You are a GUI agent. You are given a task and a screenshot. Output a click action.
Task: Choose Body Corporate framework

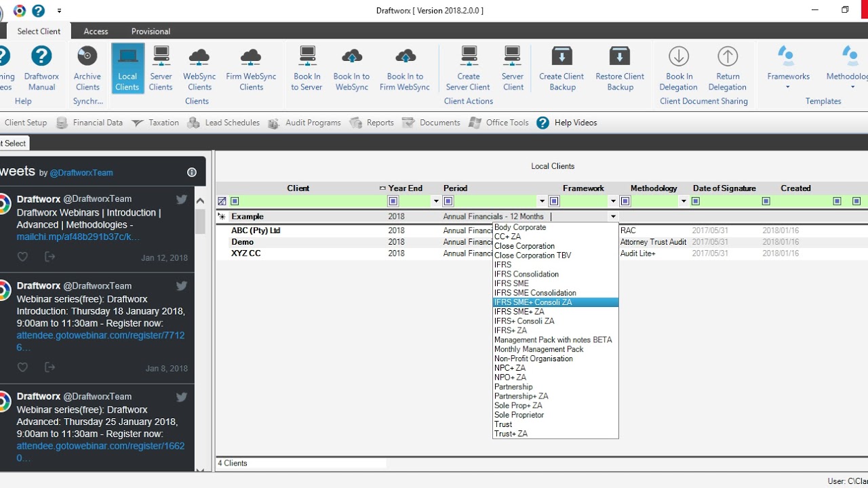(x=555, y=228)
